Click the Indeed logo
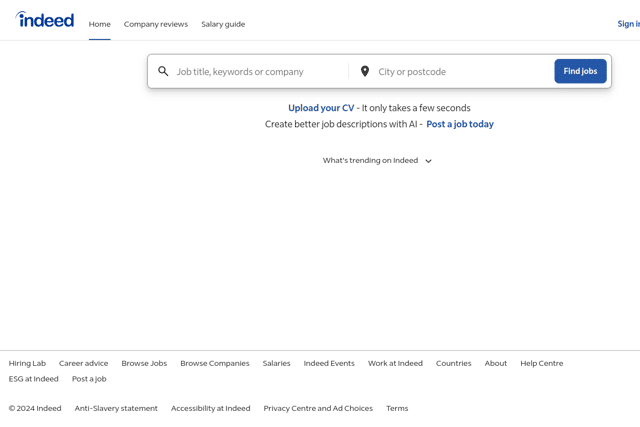This screenshot has width=640, height=427. [x=45, y=20]
